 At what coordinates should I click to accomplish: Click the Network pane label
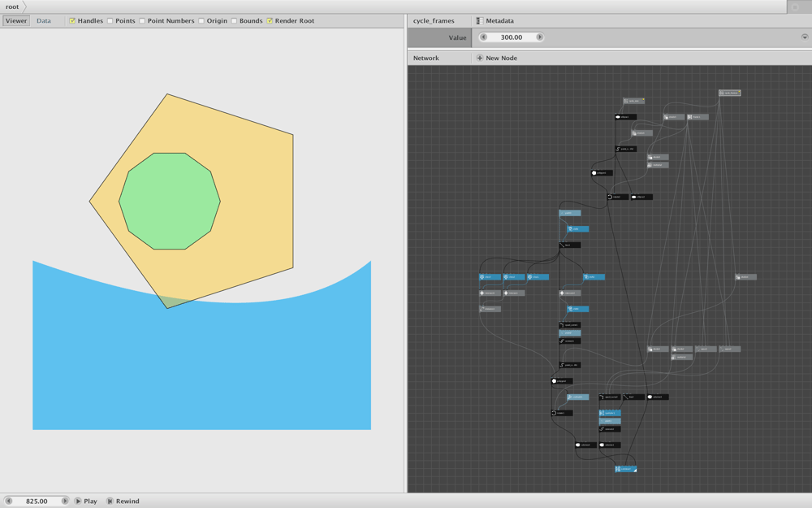click(x=426, y=58)
